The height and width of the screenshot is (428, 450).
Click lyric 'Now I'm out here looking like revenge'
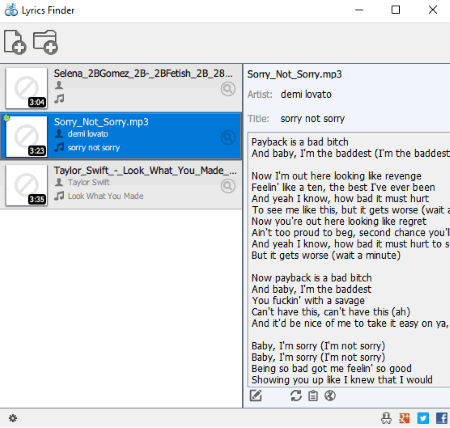pos(337,176)
